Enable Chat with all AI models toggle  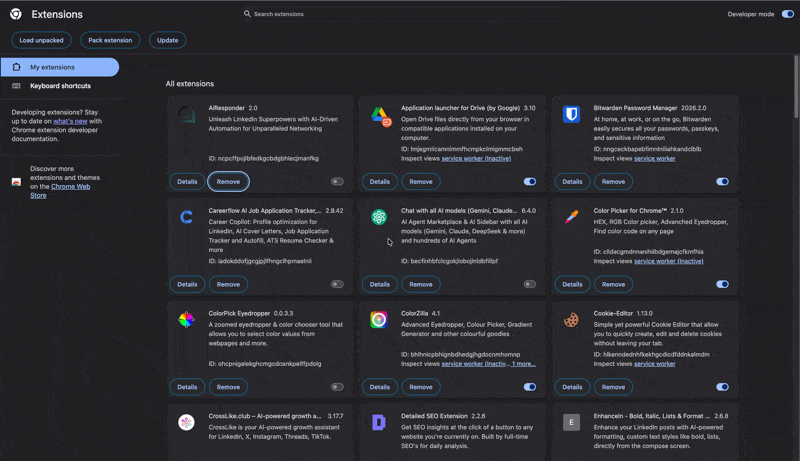coord(530,284)
